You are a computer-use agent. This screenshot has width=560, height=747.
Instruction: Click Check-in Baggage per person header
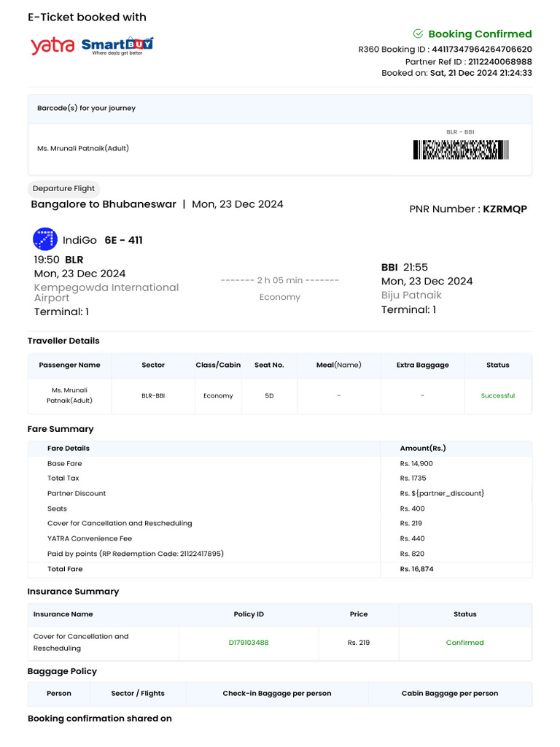point(277,694)
